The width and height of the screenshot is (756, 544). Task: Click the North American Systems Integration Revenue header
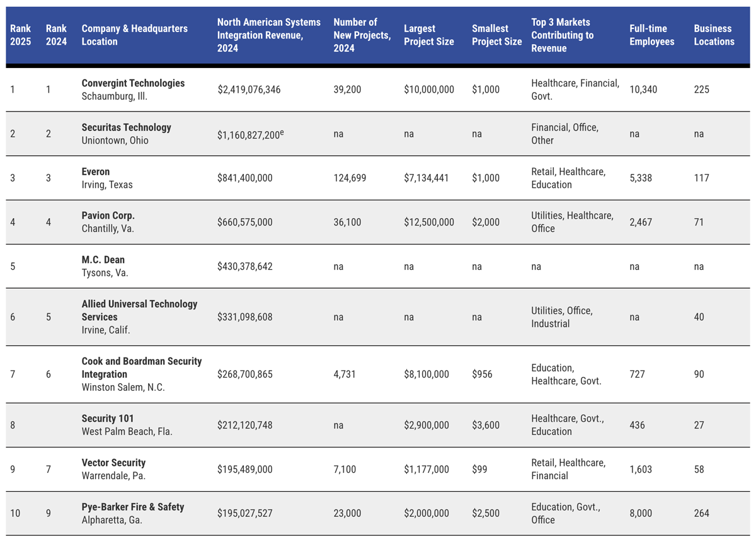269,35
